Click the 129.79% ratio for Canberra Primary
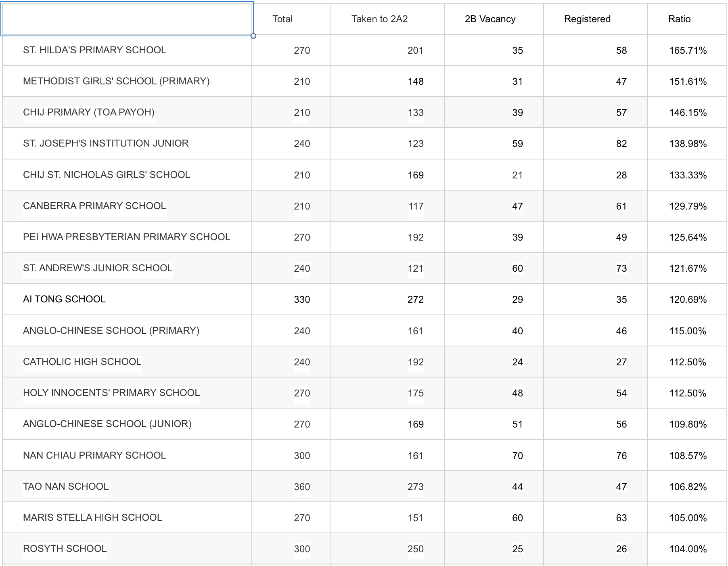 click(x=688, y=206)
